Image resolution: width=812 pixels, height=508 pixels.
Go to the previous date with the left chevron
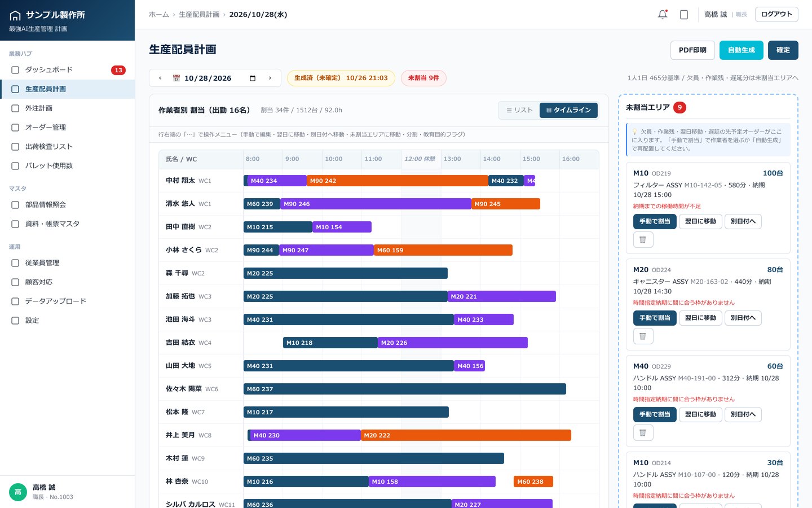point(160,78)
